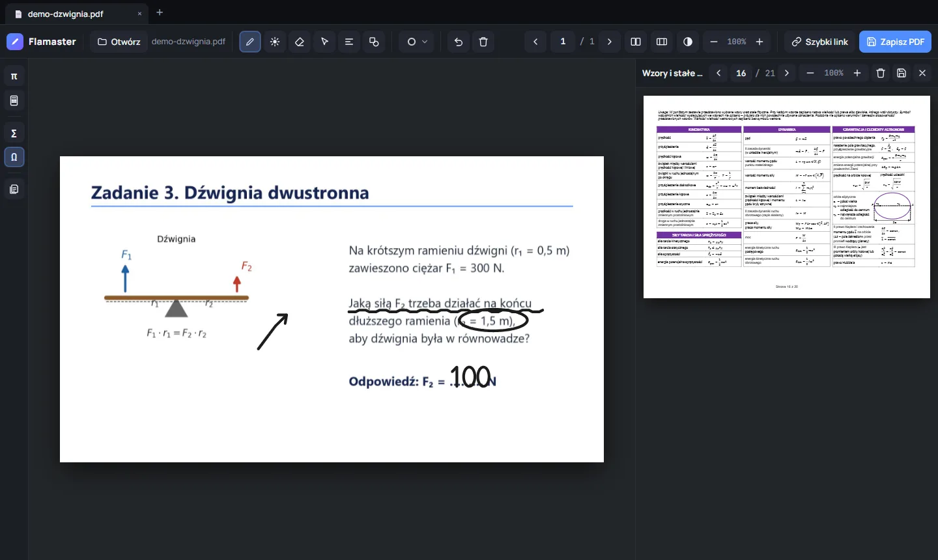Open the pen color and size dropdown
The image size is (938, 560).
click(x=417, y=42)
